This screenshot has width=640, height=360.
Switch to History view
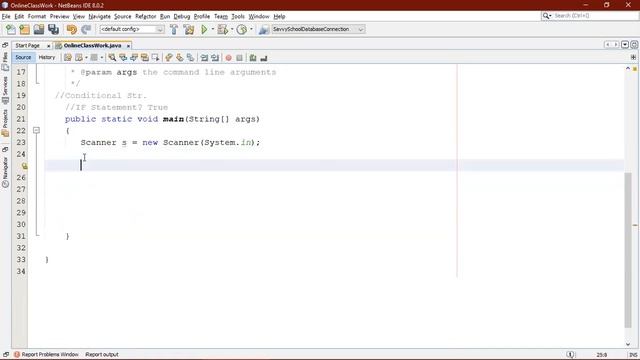pos(47,58)
